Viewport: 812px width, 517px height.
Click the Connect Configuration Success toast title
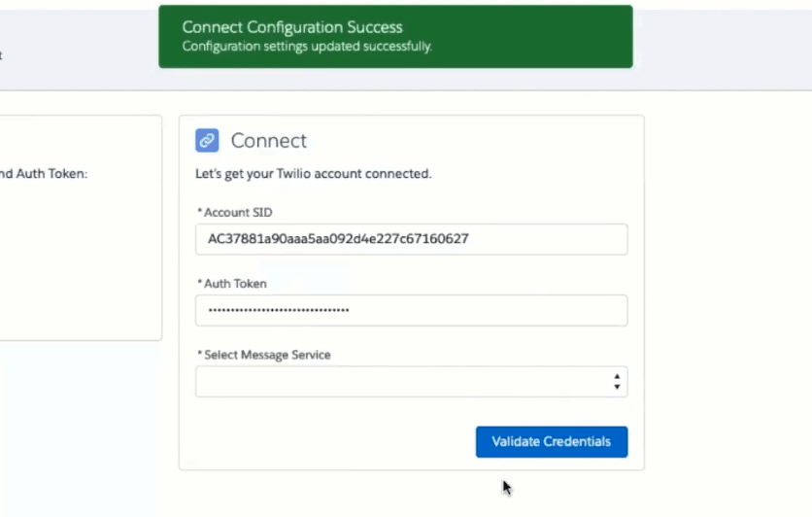(291, 27)
